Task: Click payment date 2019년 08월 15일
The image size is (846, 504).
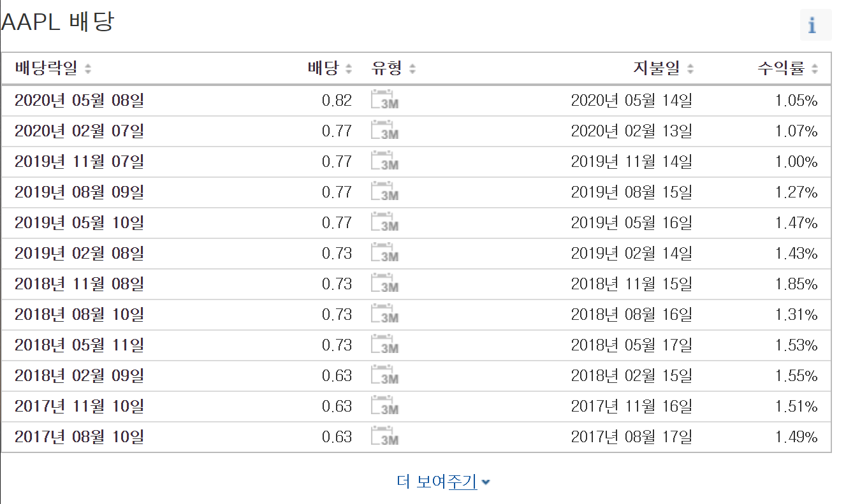Action: [x=631, y=192]
